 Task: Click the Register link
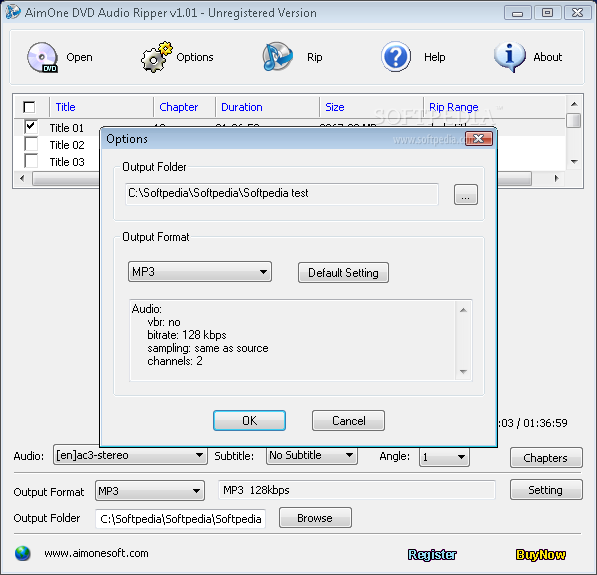pos(432,555)
